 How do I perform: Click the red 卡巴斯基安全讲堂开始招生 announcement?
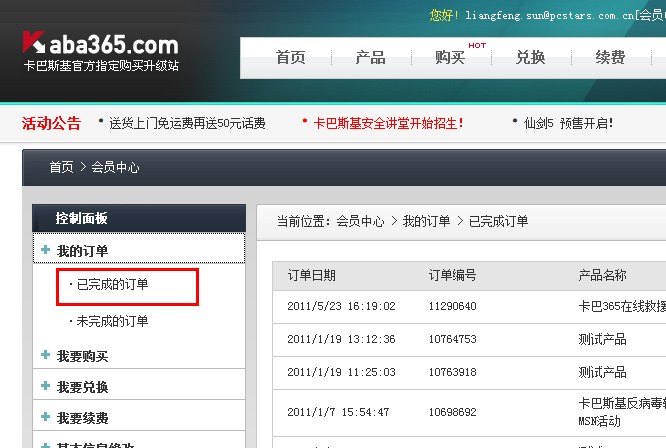[388, 123]
